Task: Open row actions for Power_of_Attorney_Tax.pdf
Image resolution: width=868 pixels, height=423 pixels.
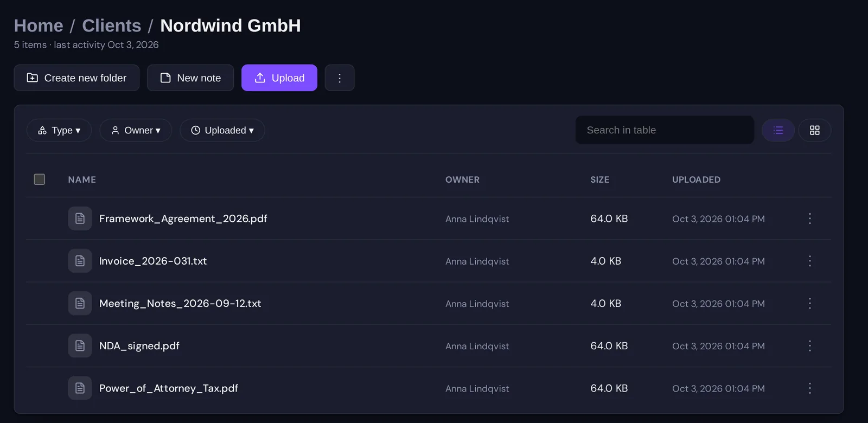Action: [x=809, y=388]
